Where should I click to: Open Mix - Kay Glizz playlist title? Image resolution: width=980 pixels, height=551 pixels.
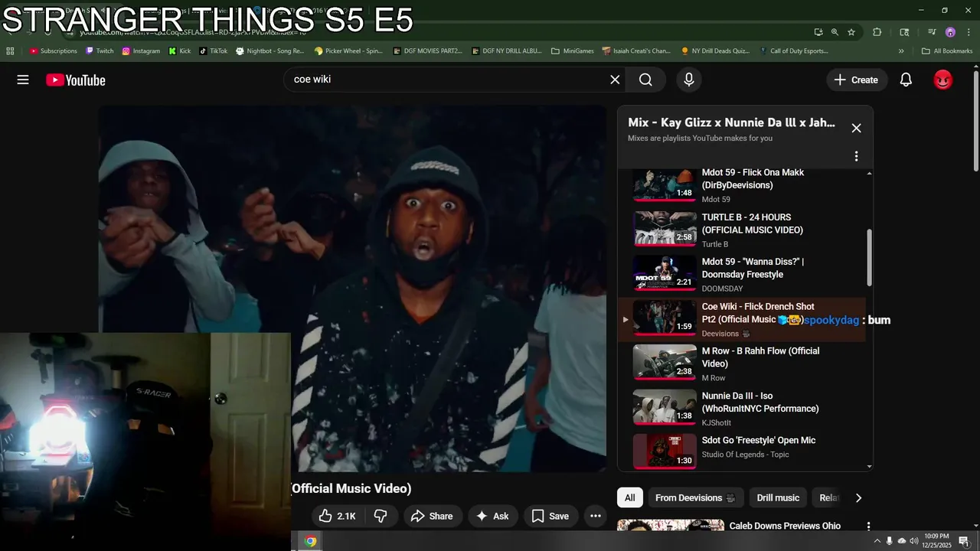tap(731, 122)
